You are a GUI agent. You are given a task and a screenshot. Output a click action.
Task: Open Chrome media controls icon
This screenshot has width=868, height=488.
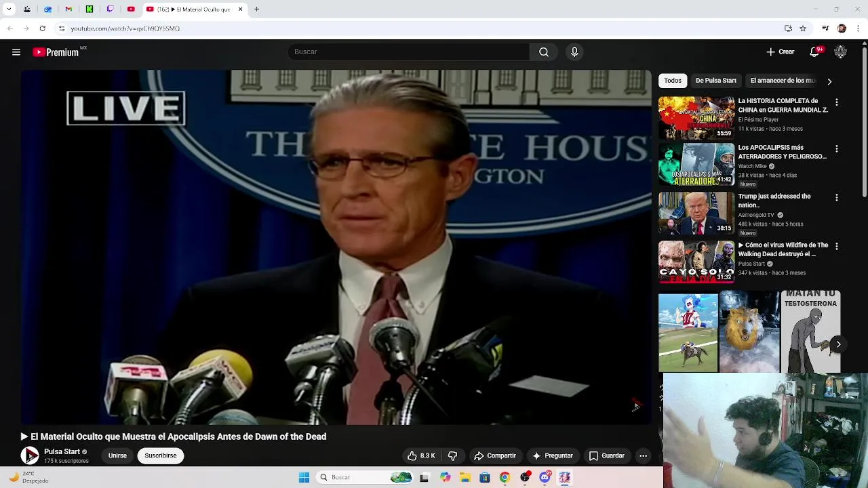click(825, 28)
